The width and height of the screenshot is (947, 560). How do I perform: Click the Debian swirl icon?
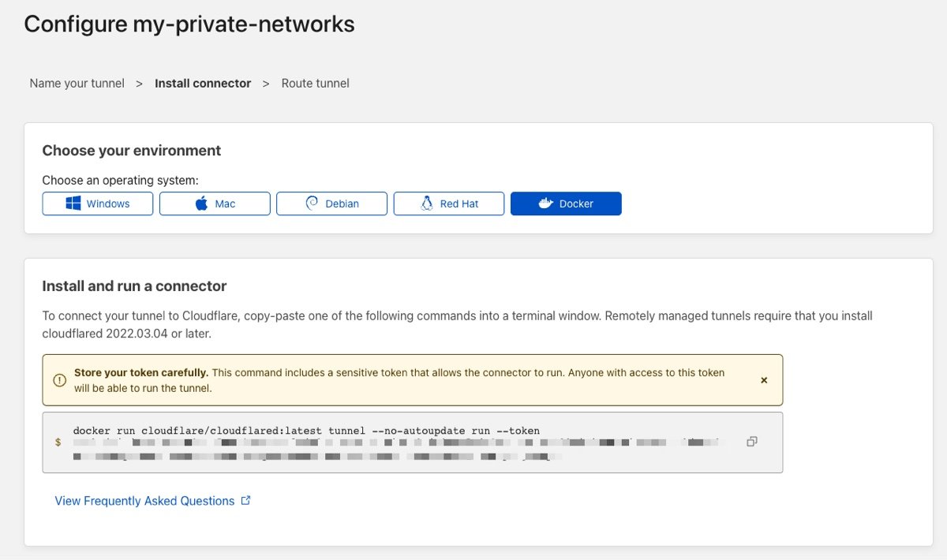coord(312,203)
